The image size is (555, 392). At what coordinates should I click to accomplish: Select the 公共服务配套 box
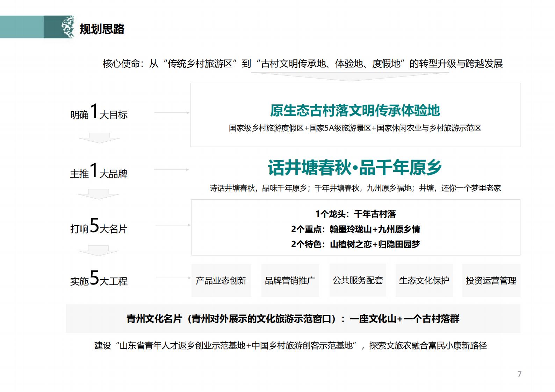coord(358,280)
